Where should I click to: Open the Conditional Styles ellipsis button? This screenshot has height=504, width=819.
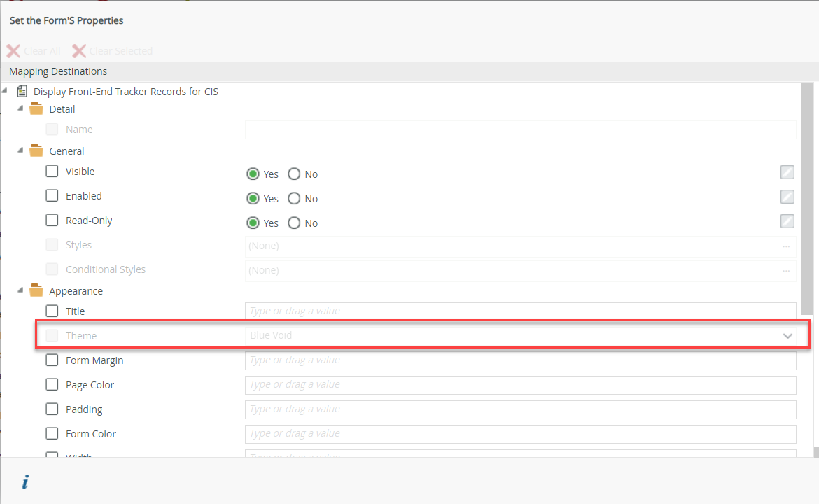click(786, 270)
